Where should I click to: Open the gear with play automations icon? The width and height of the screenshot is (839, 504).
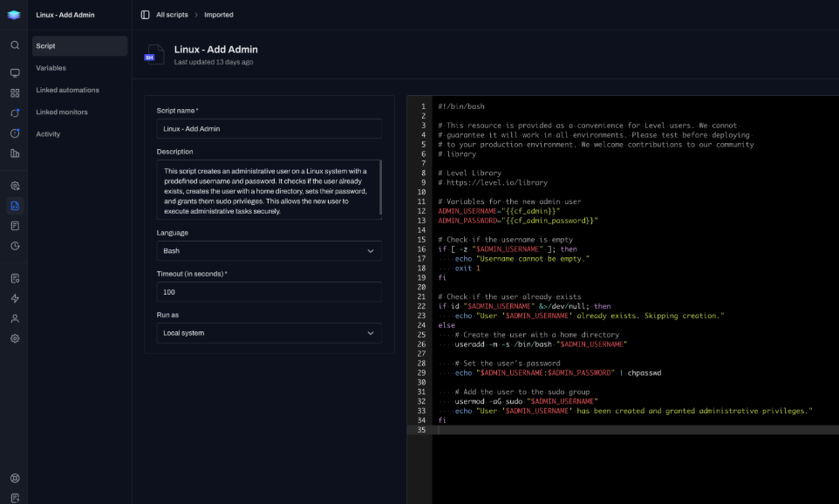coord(15,186)
